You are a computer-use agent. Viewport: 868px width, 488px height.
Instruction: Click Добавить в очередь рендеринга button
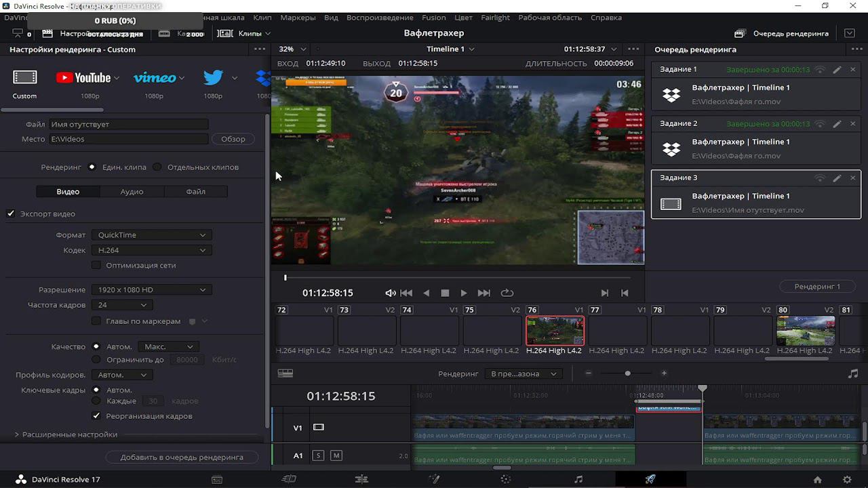click(182, 457)
